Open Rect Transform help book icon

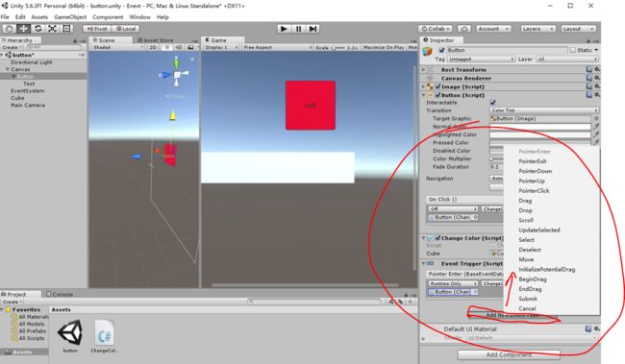[x=589, y=69]
